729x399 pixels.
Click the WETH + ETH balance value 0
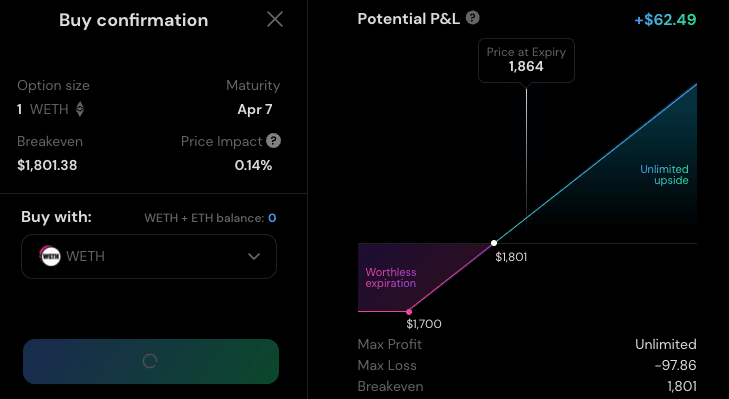point(272,218)
